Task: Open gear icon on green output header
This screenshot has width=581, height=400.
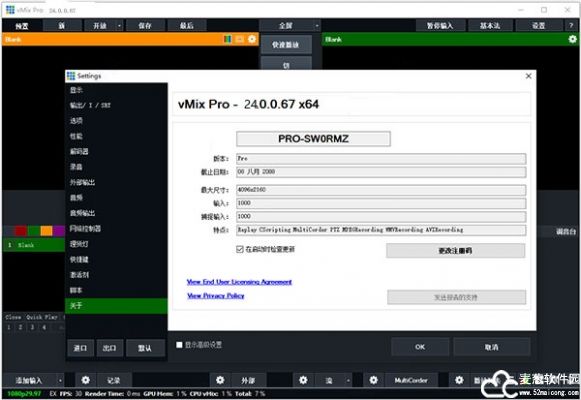Action: [x=572, y=39]
